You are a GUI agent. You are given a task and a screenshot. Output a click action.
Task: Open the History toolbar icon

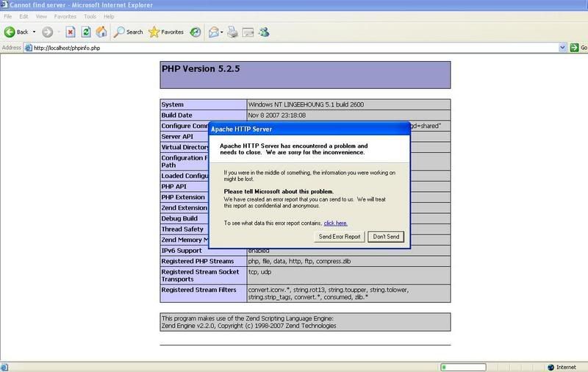pyautogui.click(x=196, y=32)
